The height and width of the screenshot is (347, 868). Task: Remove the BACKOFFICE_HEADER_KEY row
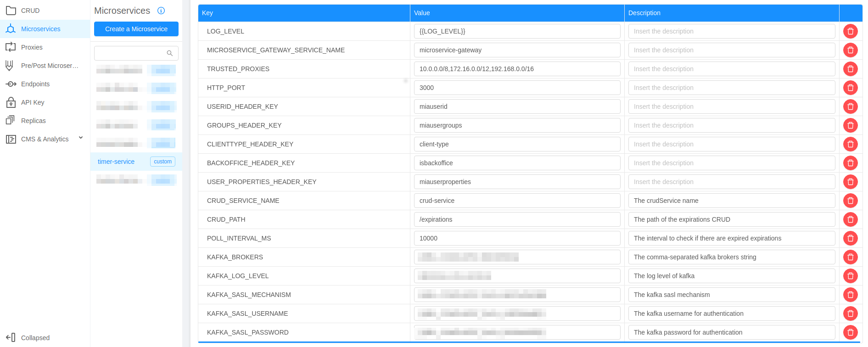[x=850, y=163]
